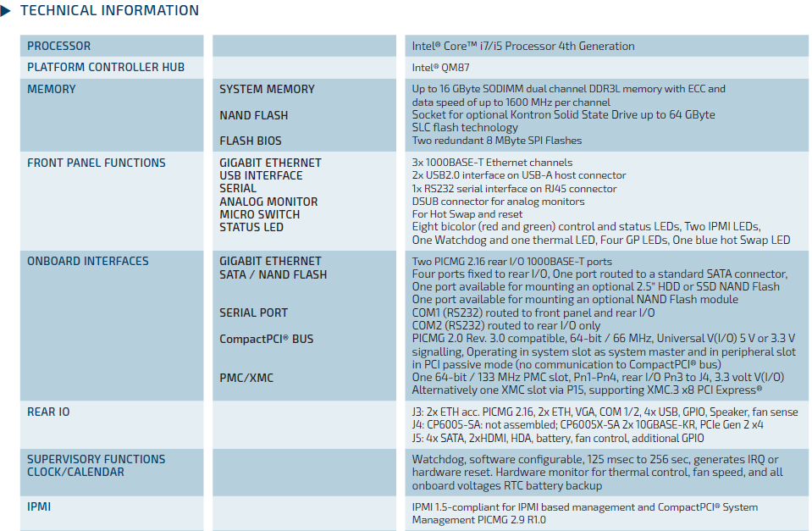Select the TECHNICAL INFORMATION heading

(x=109, y=10)
